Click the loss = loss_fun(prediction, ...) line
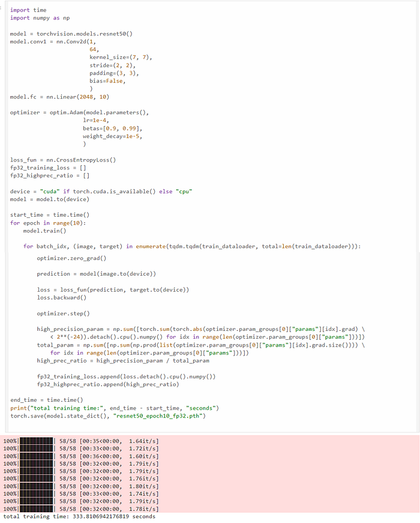The height and width of the screenshot is (523, 420). (113, 290)
